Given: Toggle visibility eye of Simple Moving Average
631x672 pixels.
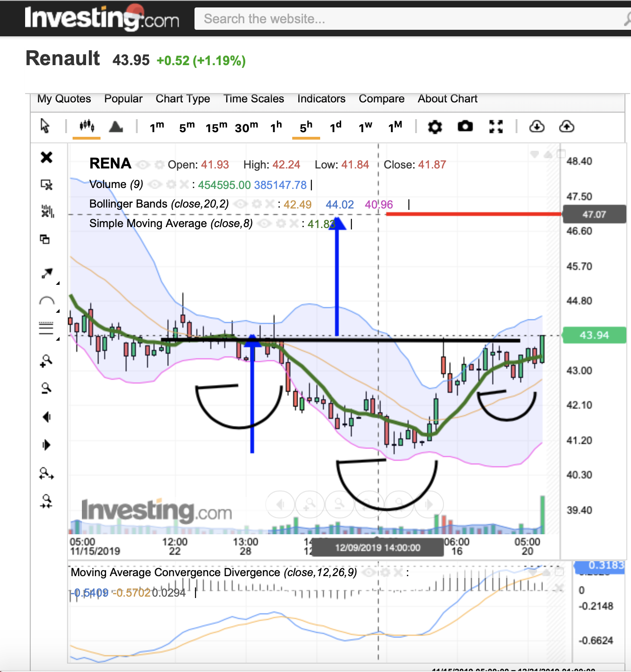Looking at the screenshot, I should click(264, 224).
